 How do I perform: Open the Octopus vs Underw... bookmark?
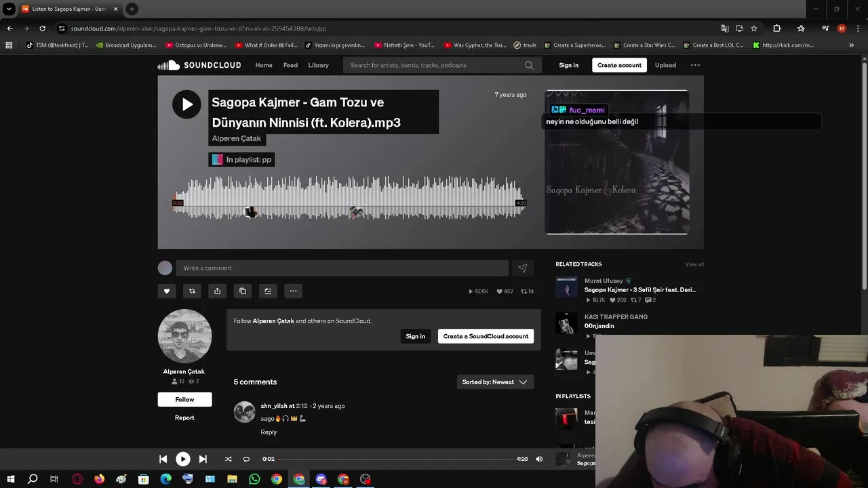point(197,45)
